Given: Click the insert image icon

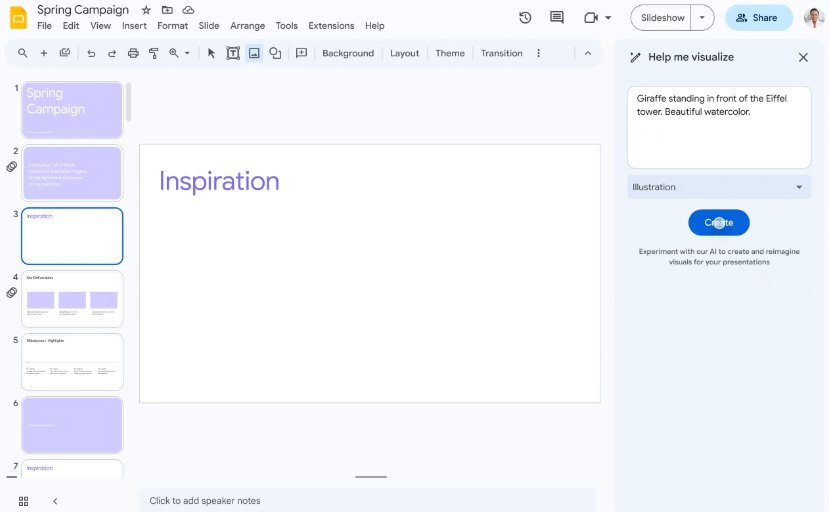Looking at the screenshot, I should tap(254, 53).
